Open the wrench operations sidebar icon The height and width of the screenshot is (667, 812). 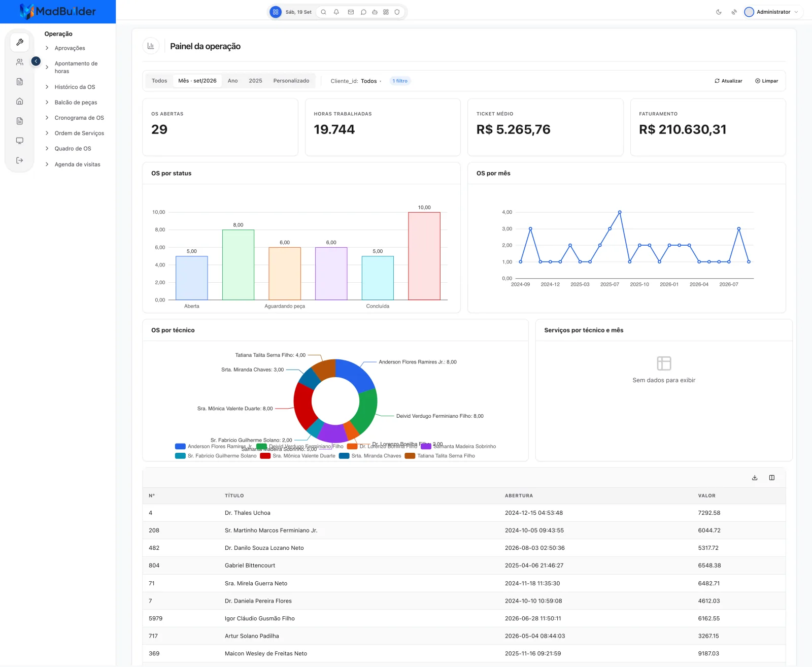20,42
